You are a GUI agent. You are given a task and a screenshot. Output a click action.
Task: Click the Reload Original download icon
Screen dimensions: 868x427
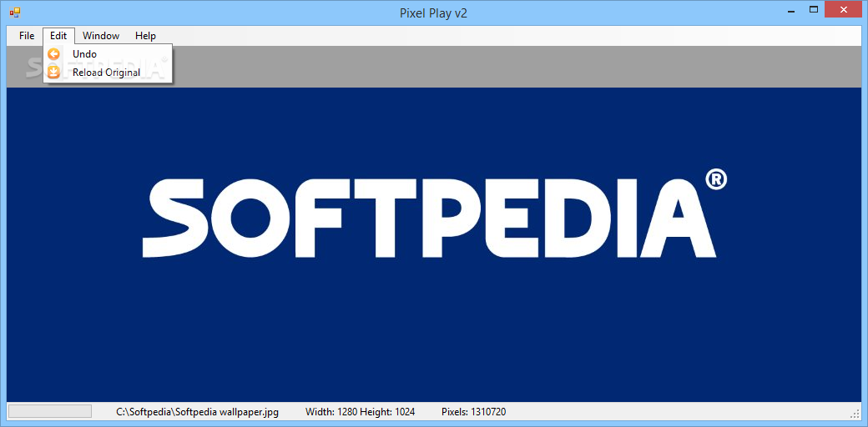pyautogui.click(x=53, y=73)
